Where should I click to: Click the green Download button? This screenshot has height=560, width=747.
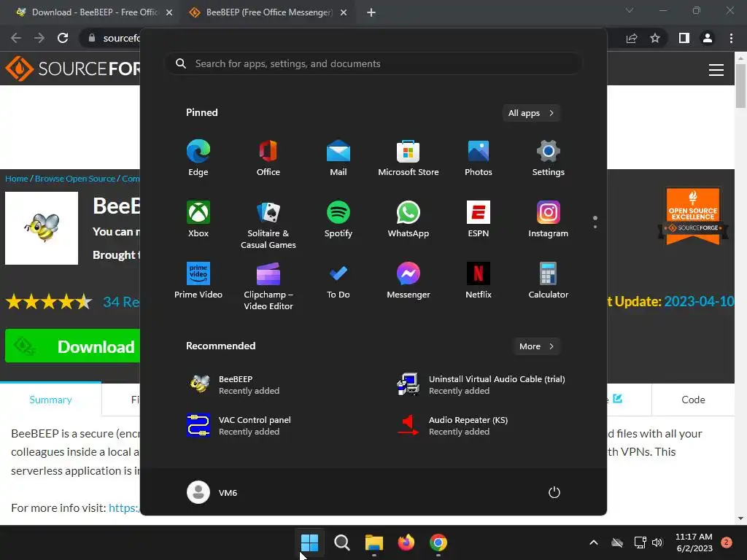coord(72,346)
